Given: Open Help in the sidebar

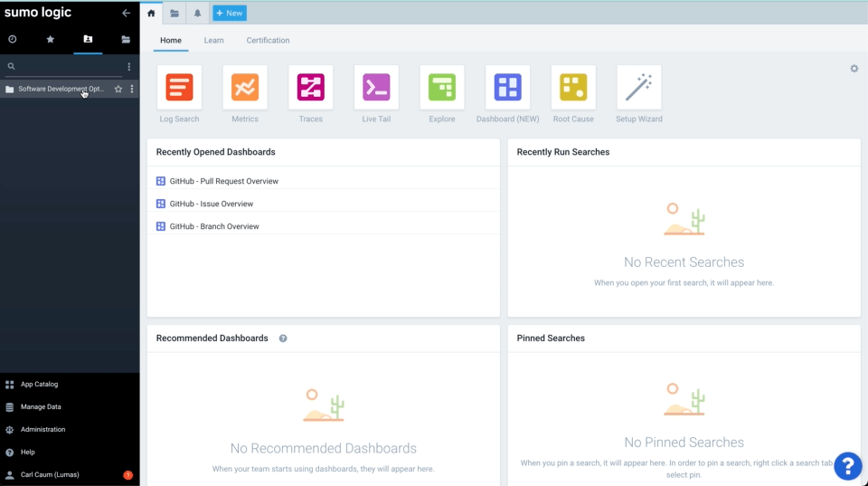Looking at the screenshot, I should point(28,453).
